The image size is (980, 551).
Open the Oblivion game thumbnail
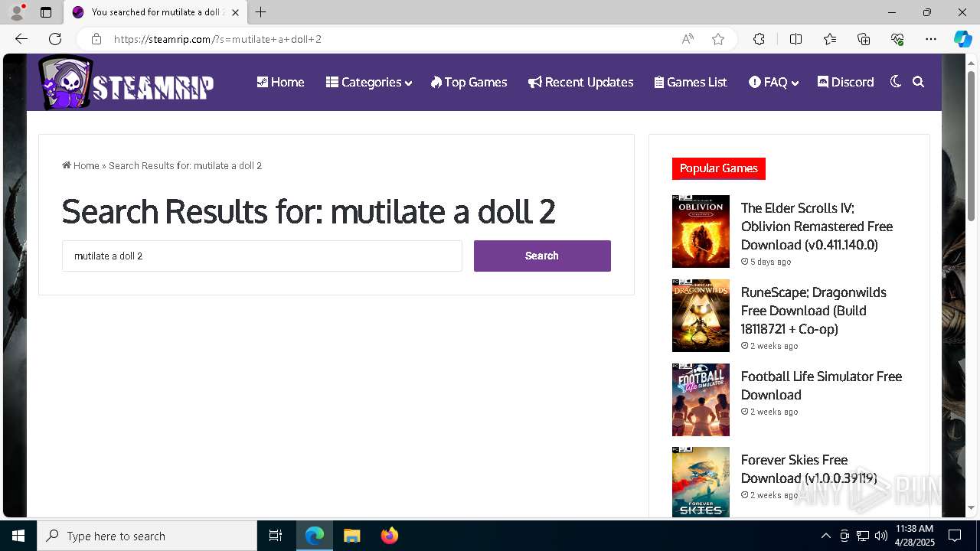(701, 231)
